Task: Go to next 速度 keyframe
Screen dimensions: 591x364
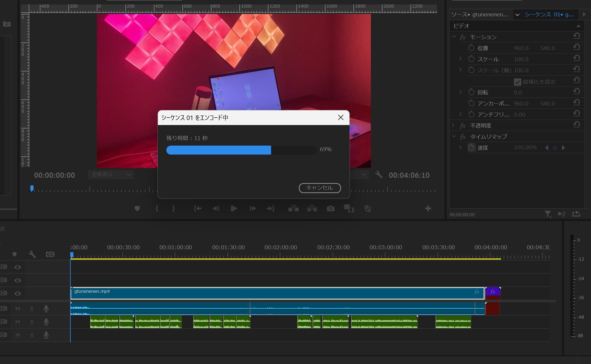Action: (563, 148)
